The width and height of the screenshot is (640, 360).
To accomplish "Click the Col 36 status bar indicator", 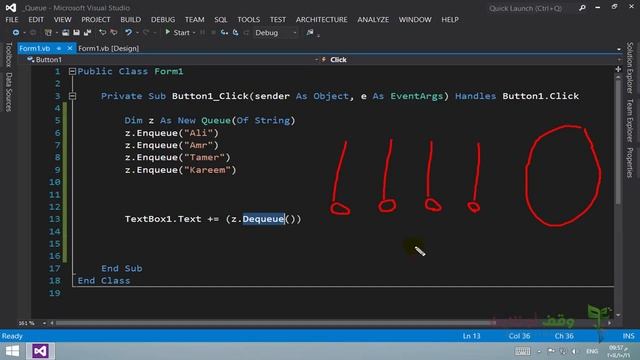I will tap(519, 336).
